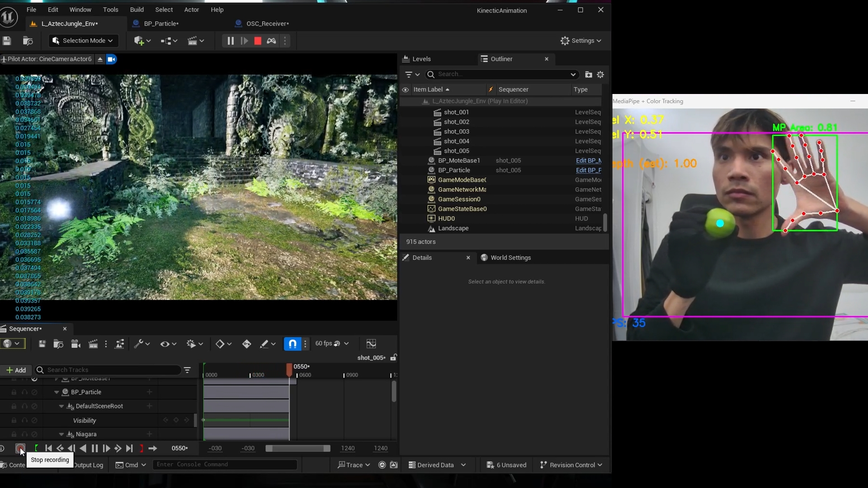Open the key group diamond dropdown
Screen dimensions: 868x488
[224, 344]
